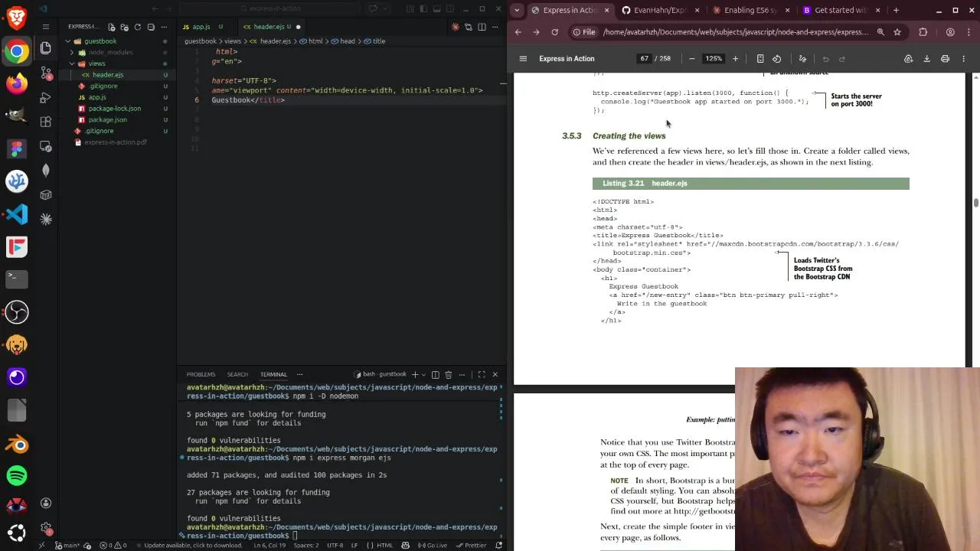Open VS Code Explorer view icon
Viewport: 980px width, 551px height.
[x=46, y=48]
